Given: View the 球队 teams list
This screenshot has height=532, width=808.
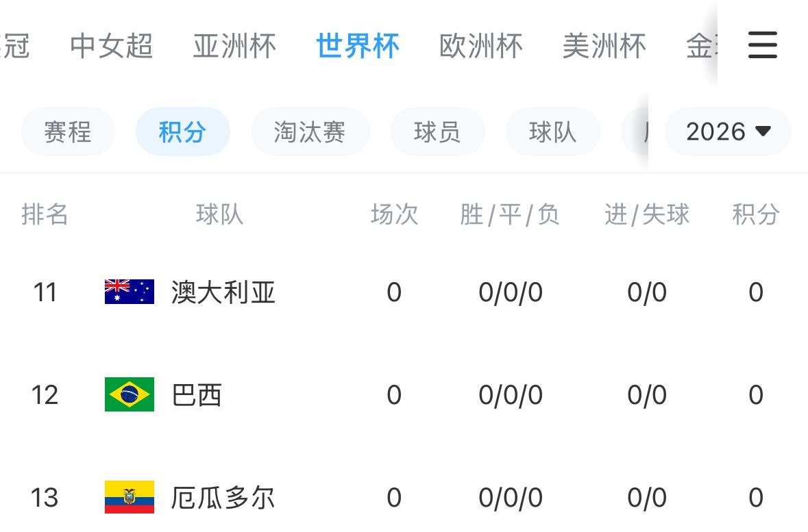Looking at the screenshot, I should (552, 131).
